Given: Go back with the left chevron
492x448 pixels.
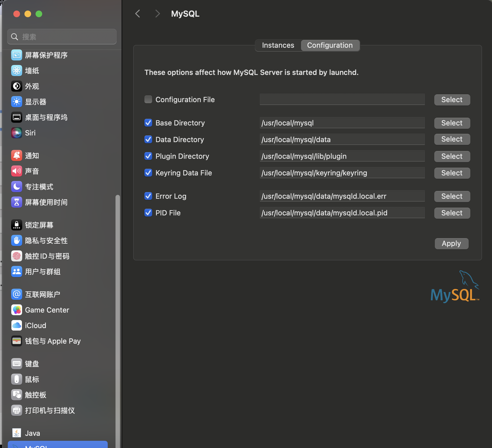Looking at the screenshot, I should pyautogui.click(x=137, y=14).
